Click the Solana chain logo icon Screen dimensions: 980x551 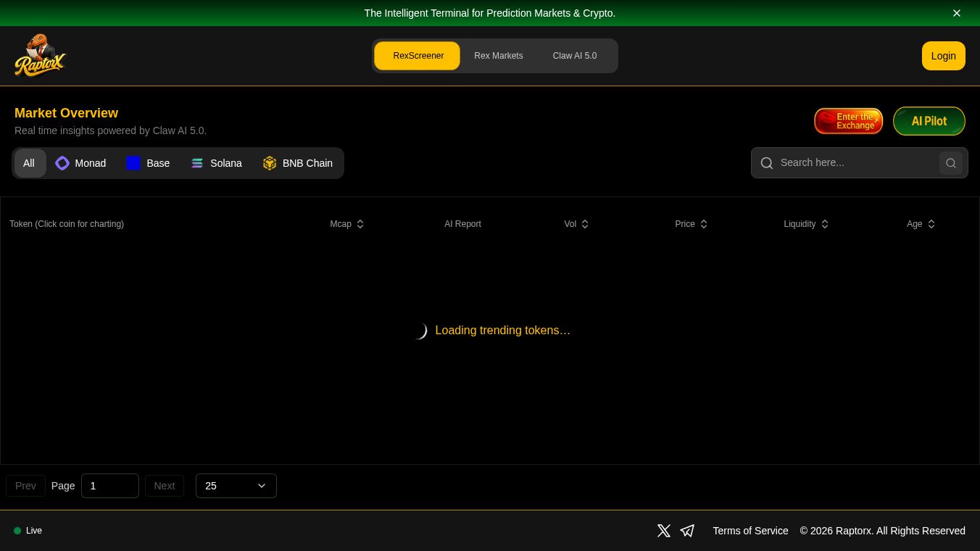click(x=197, y=163)
